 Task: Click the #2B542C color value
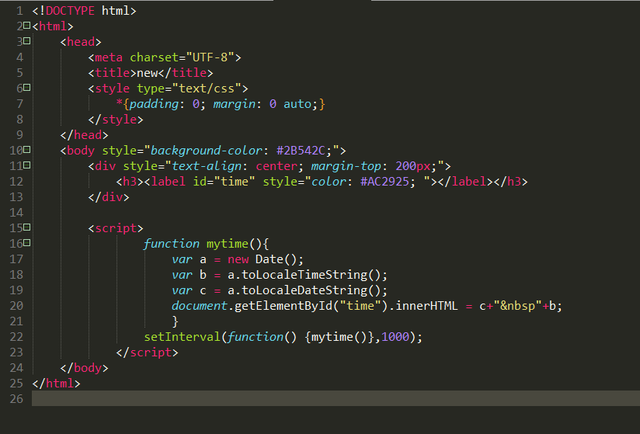click(x=301, y=151)
